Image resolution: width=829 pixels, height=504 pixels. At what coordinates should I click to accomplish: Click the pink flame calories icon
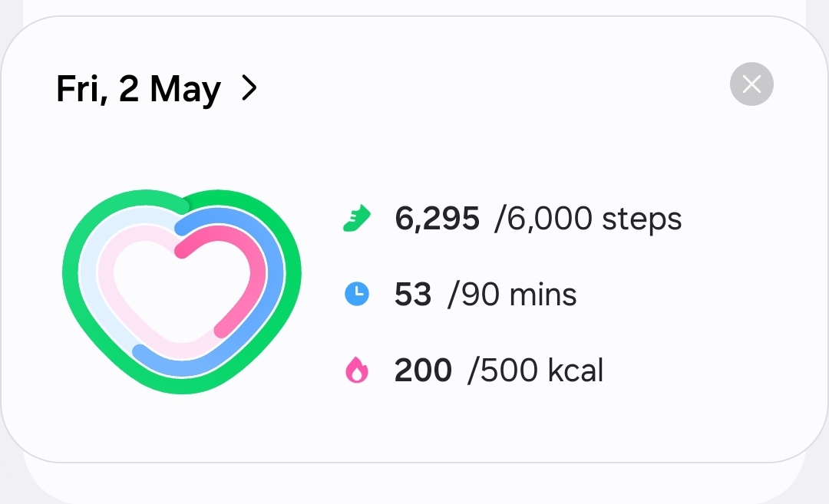pyautogui.click(x=357, y=369)
